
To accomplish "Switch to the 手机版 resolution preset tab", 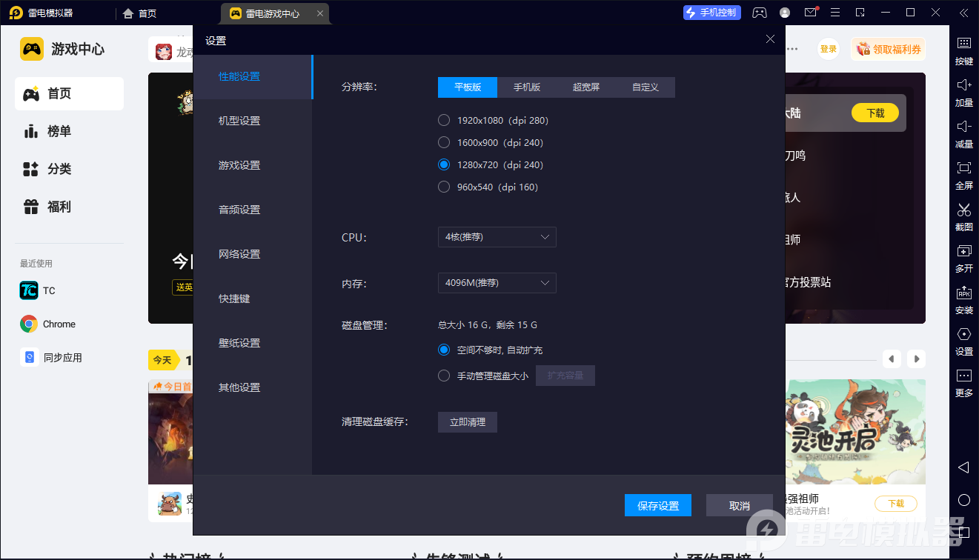I will tap(526, 87).
